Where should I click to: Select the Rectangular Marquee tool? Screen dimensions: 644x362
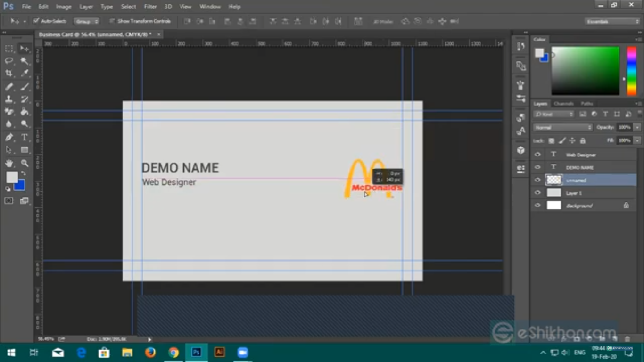pyautogui.click(x=9, y=48)
